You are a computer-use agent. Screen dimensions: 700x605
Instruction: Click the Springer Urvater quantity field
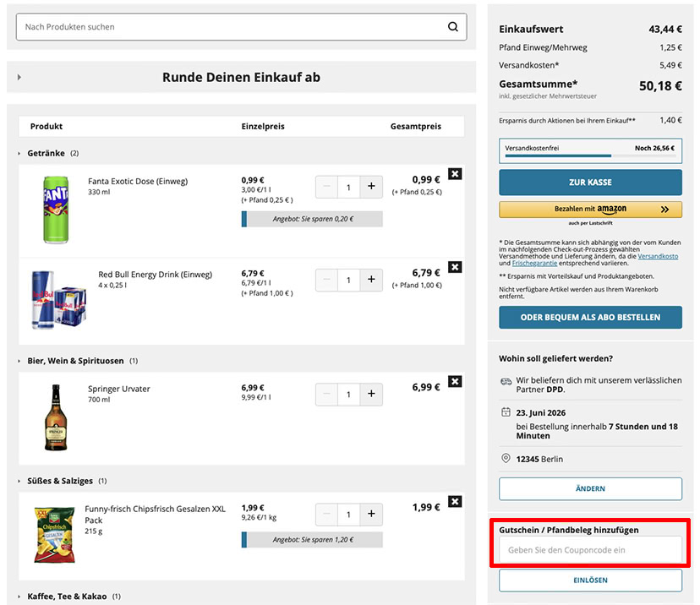coord(348,395)
